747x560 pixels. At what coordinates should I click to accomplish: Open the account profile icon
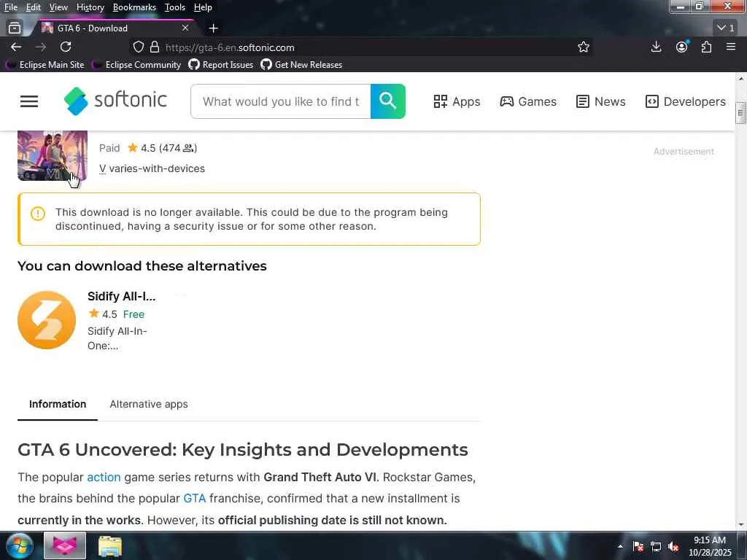pos(682,47)
